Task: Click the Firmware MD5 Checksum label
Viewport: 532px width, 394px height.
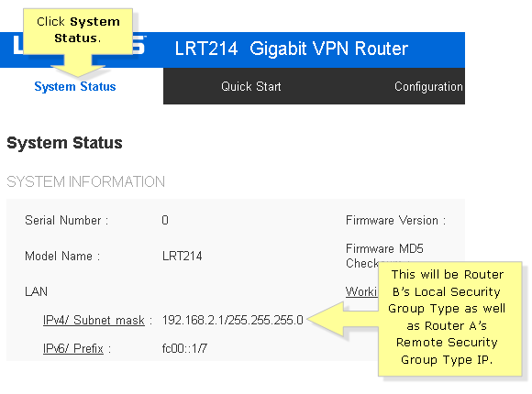Action: (384, 256)
